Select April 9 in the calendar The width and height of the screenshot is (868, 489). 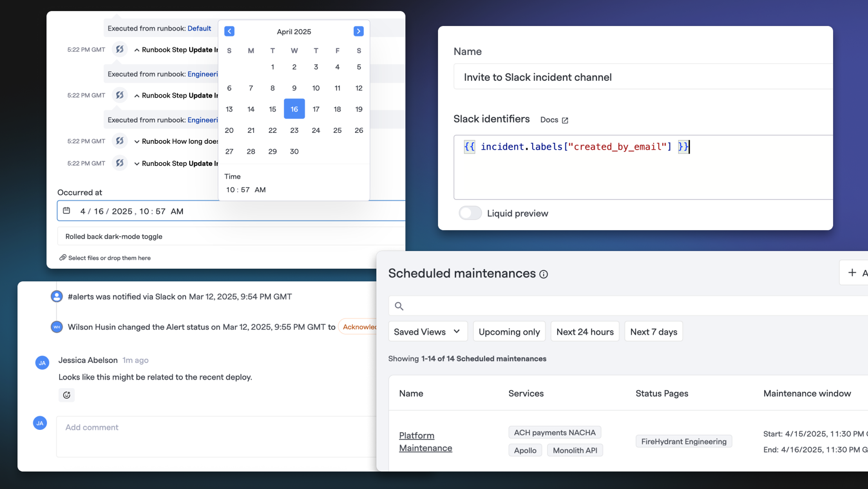point(294,88)
